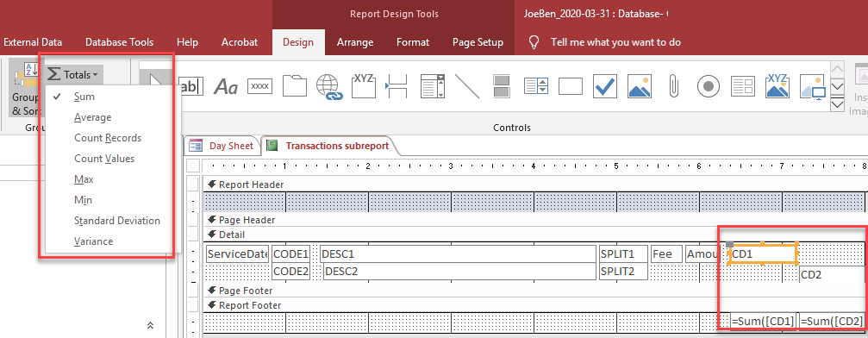Select the Fee field control
The width and height of the screenshot is (868, 338).
click(x=667, y=254)
